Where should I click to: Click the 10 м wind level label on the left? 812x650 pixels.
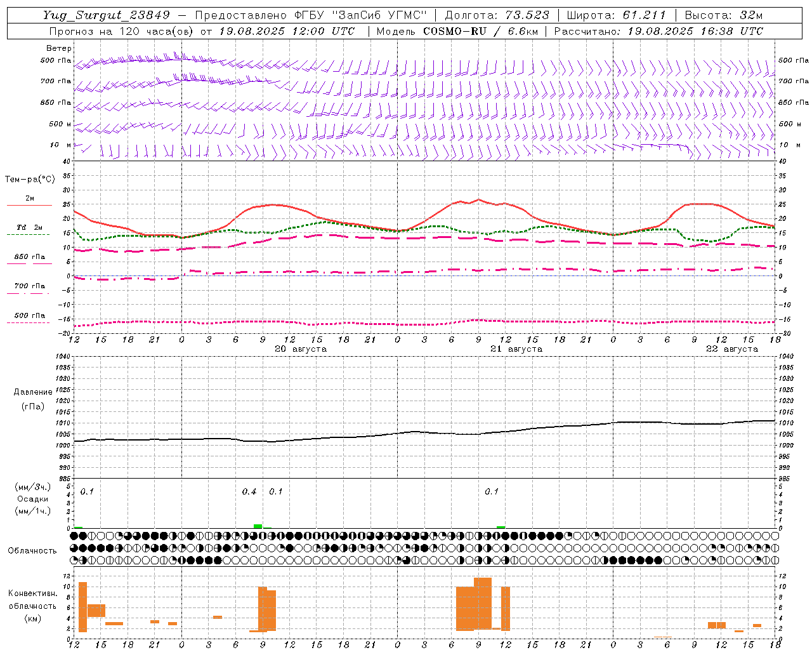60,145
